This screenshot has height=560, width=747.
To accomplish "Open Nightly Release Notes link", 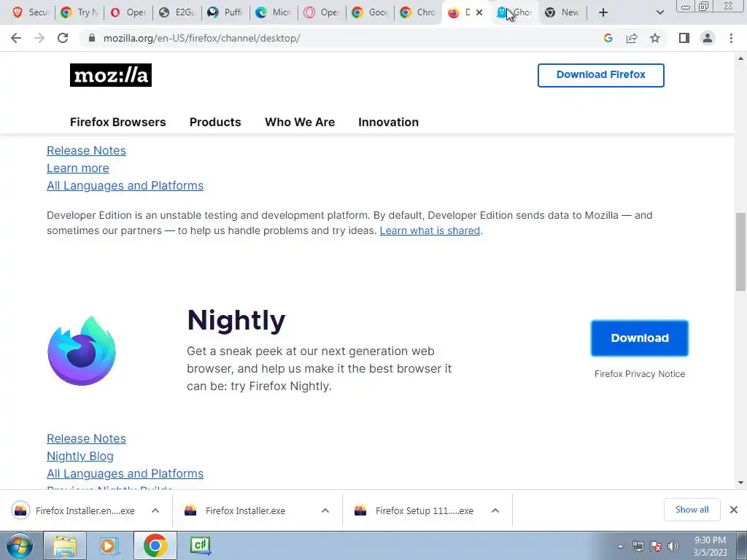I will [86, 438].
